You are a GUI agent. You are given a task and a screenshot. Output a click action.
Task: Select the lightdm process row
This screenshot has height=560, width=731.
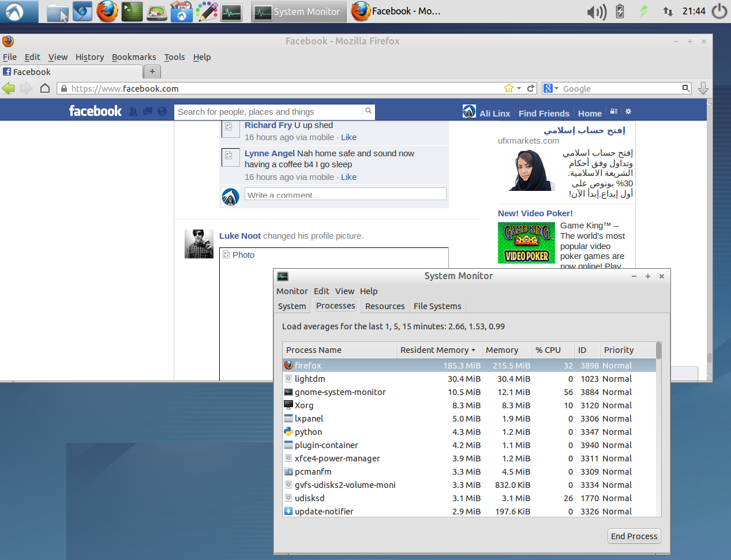click(469, 379)
